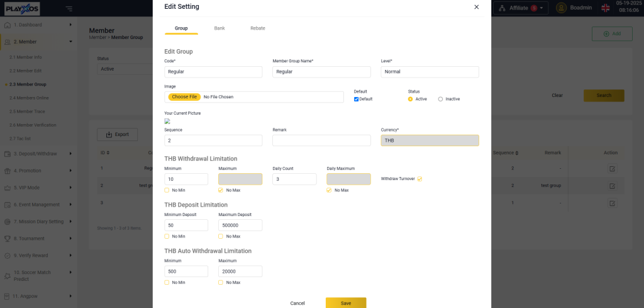Click the Daily Count field
Screen dimensions: 644x308
click(x=294, y=179)
